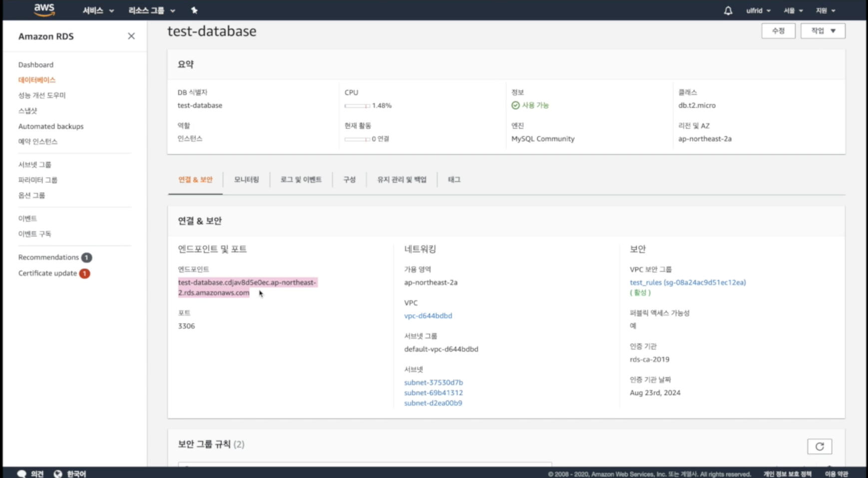The height and width of the screenshot is (478, 868).
Task: Click the Certificate update red badge
Action: point(85,273)
